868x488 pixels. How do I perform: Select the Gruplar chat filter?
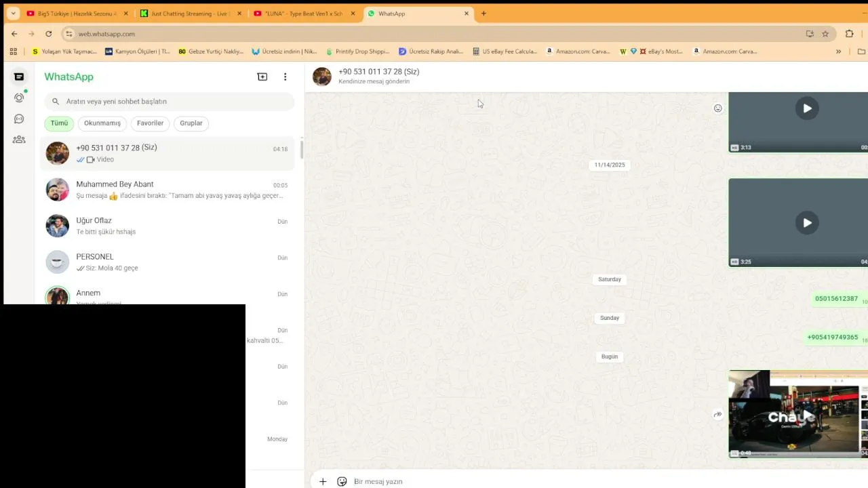click(x=191, y=123)
